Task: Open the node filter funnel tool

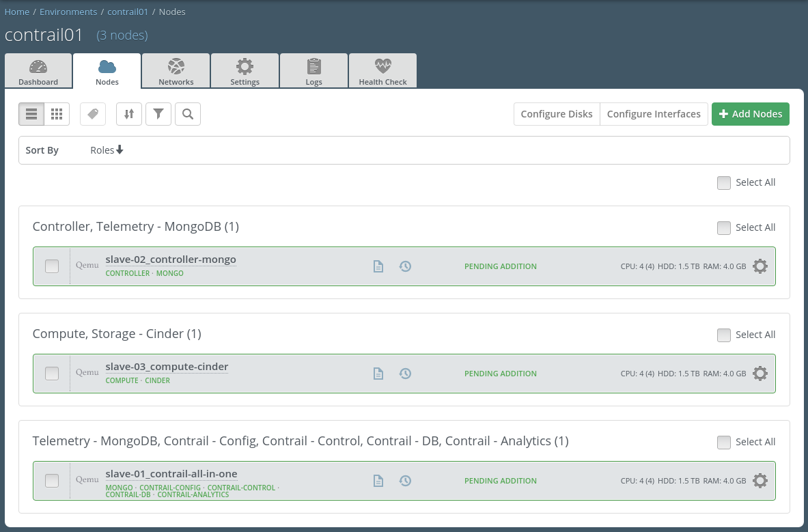Action: pos(158,114)
